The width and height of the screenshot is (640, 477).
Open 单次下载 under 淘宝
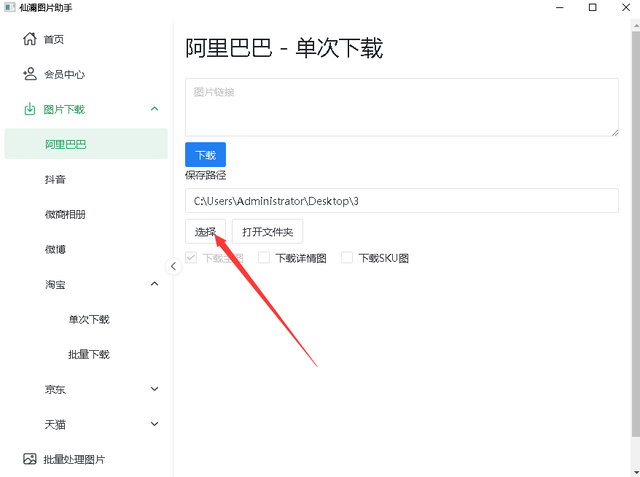click(86, 319)
